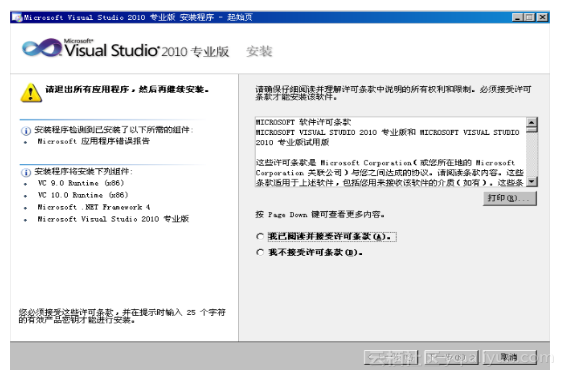Click the Visual Studio infinity logo
565x378 pixels.
pos(42,48)
